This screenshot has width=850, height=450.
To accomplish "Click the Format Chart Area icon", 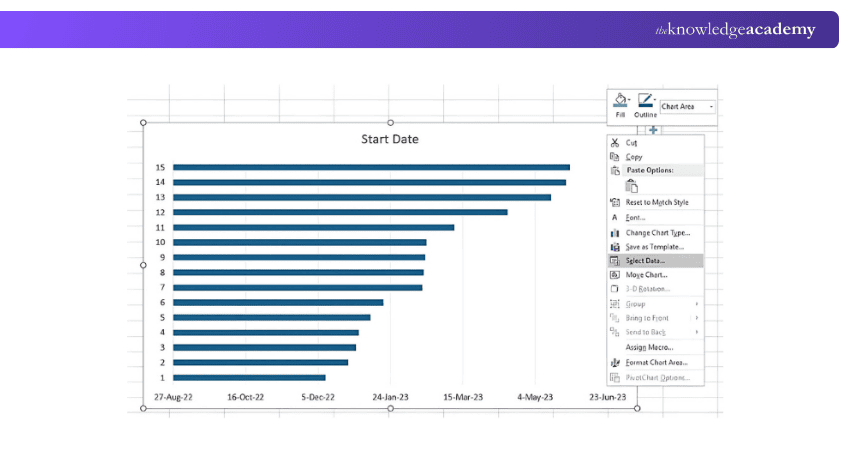I will [x=615, y=362].
